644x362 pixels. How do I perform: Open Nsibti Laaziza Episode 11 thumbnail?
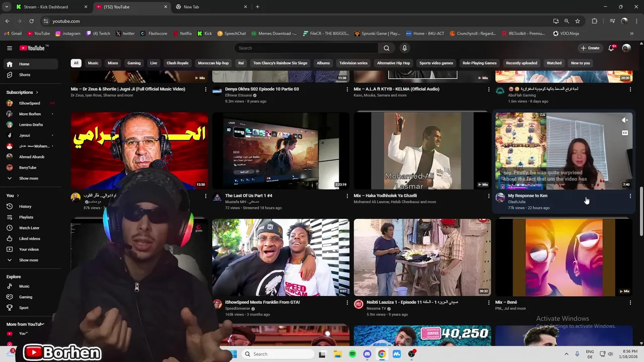[x=422, y=257]
